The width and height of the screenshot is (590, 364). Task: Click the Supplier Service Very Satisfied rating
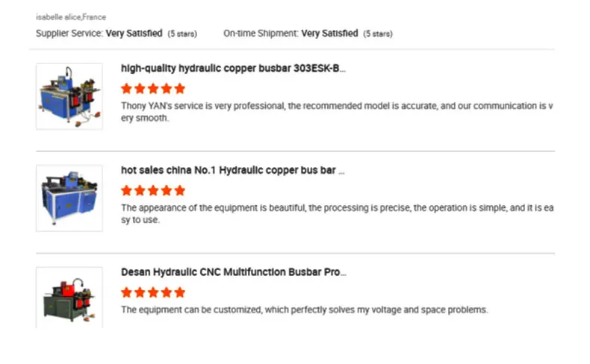133,34
